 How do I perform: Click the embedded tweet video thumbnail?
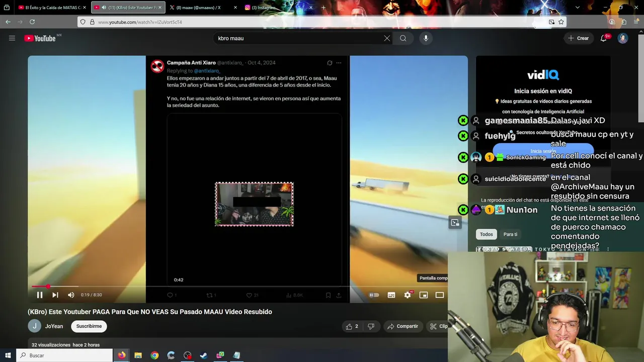[254, 204]
